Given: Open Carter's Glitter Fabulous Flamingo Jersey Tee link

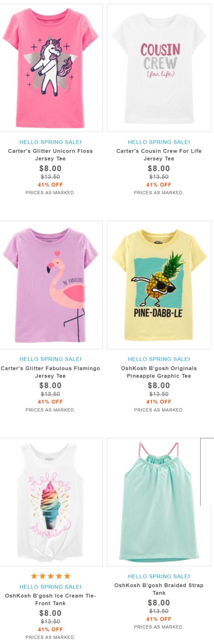Looking at the screenshot, I should pyautogui.click(x=51, y=372).
